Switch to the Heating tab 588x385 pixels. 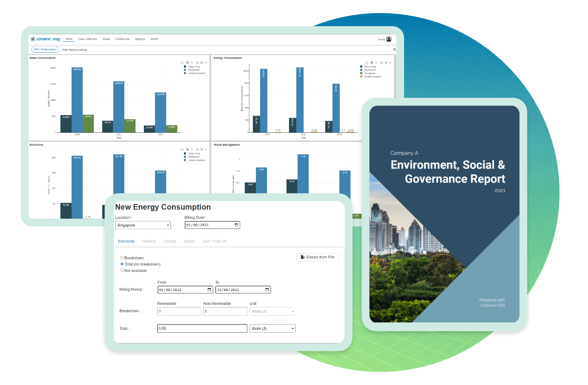pos(149,241)
